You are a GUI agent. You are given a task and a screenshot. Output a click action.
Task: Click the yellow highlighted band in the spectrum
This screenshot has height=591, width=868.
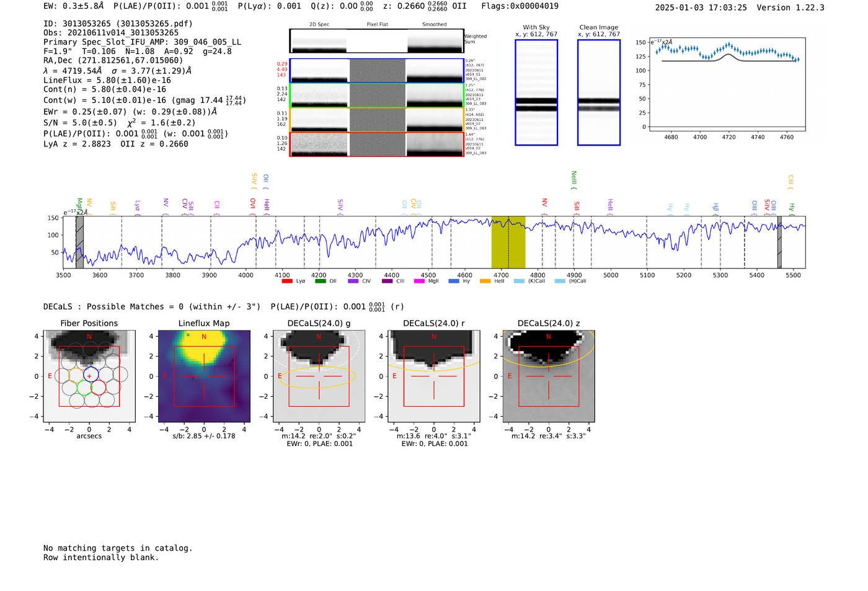coord(508,242)
